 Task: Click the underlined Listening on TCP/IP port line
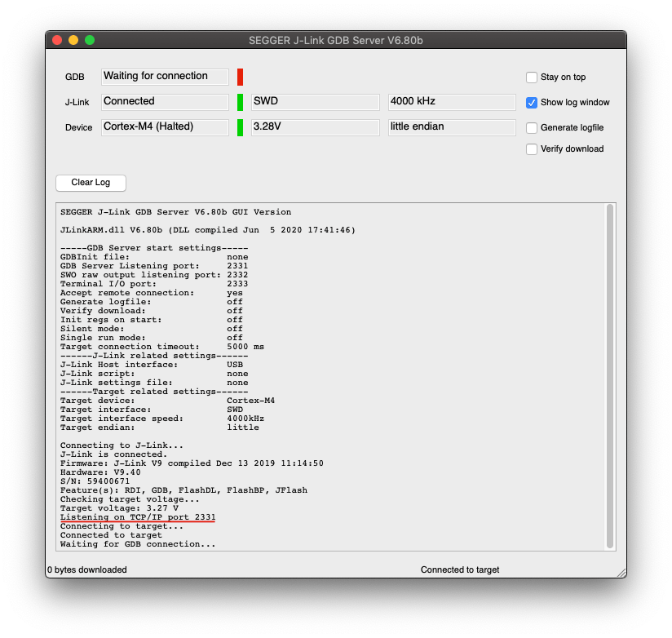tap(138, 517)
